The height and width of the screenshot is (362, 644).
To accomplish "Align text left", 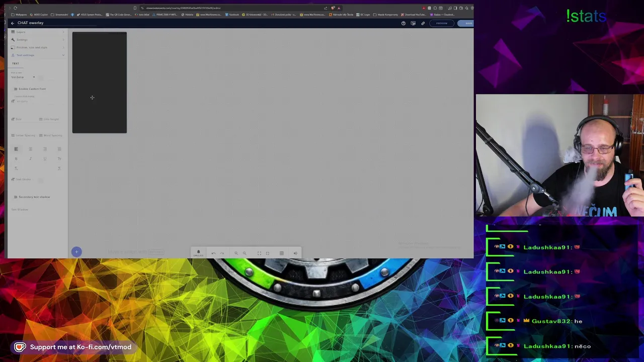I will (x=16, y=149).
